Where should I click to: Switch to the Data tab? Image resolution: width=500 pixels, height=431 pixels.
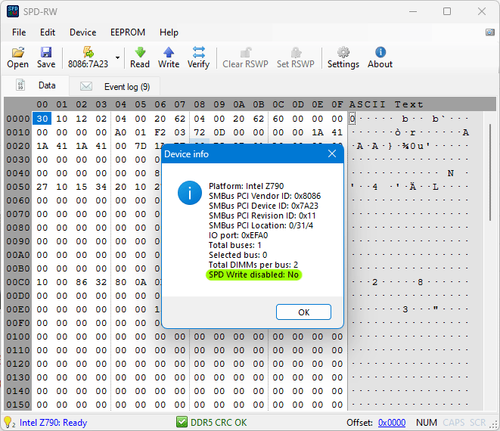(x=36, y=86)
